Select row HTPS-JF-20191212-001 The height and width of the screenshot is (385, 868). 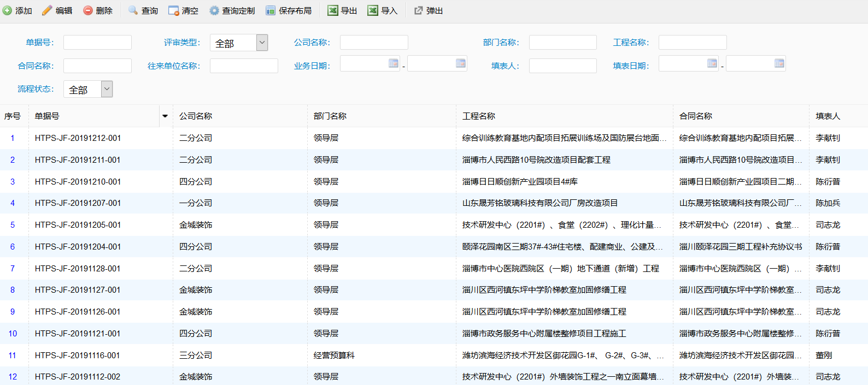(434, 138)
